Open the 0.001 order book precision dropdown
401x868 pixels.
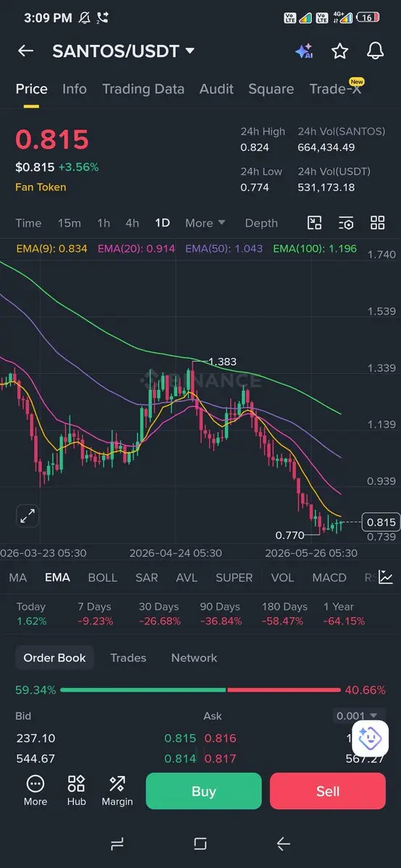coord(356,716)
